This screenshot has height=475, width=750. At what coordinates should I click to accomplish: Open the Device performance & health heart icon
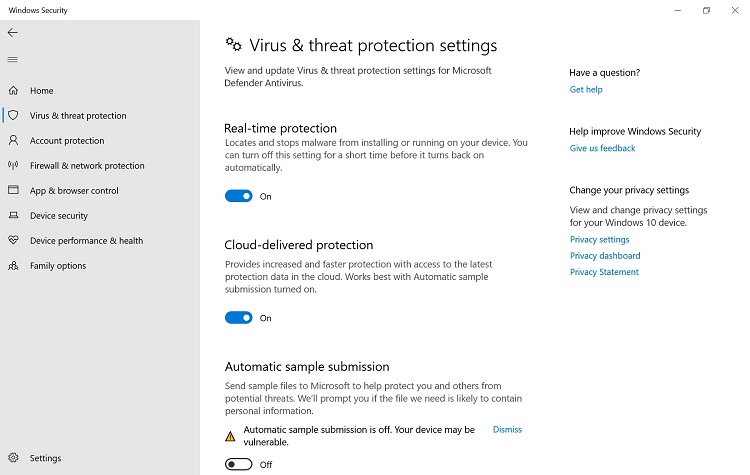pos(13,240)
